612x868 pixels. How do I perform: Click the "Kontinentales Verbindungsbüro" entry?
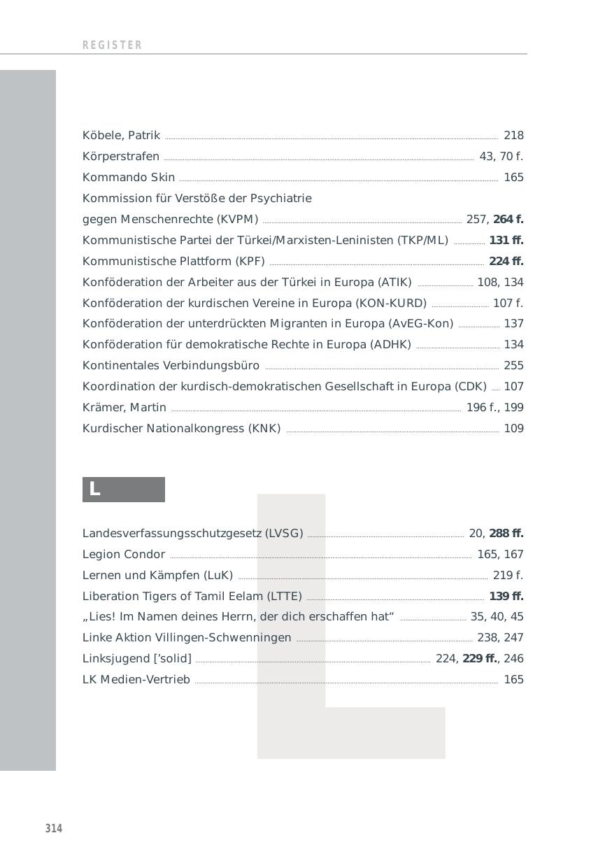point(171,366)
